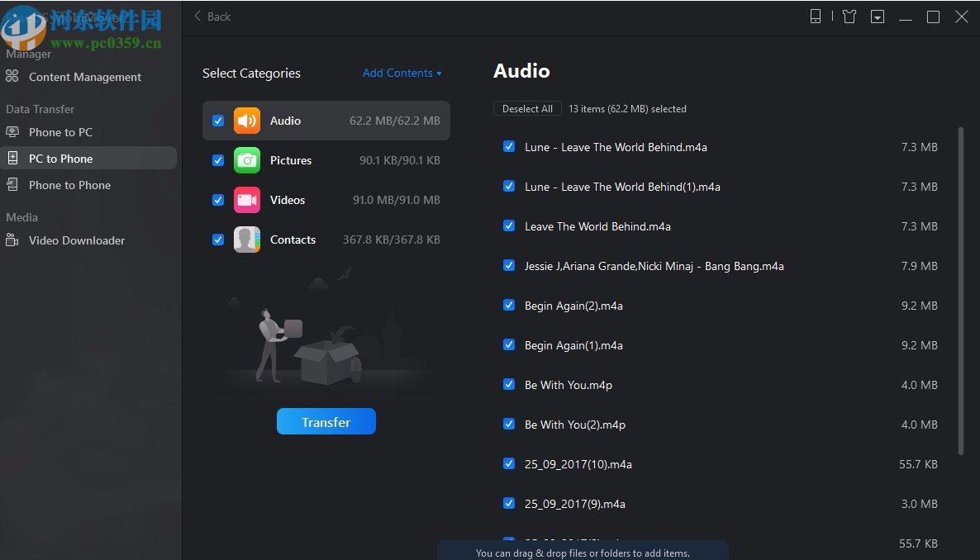This screenshot has width=980, height=560.
Task: Uncheck Be With You.m4p file entry
Action: point(508,384)
